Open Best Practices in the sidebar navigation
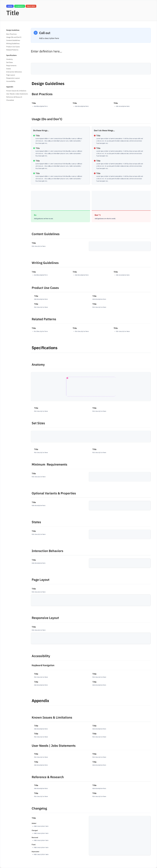Viewport: 157px width, 868px height. pos(11,34)
